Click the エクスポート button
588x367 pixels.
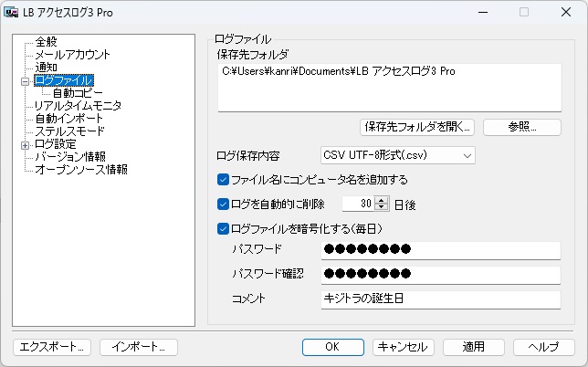(x=52, y=347)
